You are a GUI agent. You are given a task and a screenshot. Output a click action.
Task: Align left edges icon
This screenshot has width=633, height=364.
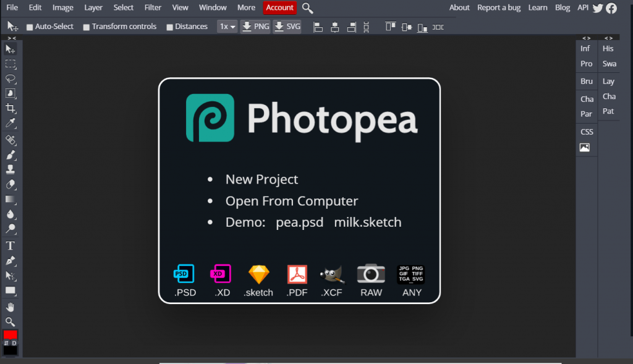click(318, 27)
